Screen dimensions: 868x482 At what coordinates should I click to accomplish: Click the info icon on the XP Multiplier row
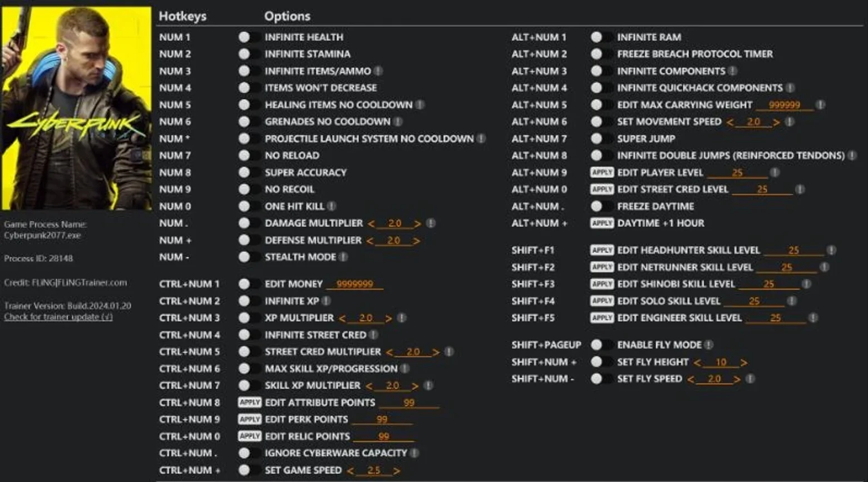pos(402,318)
